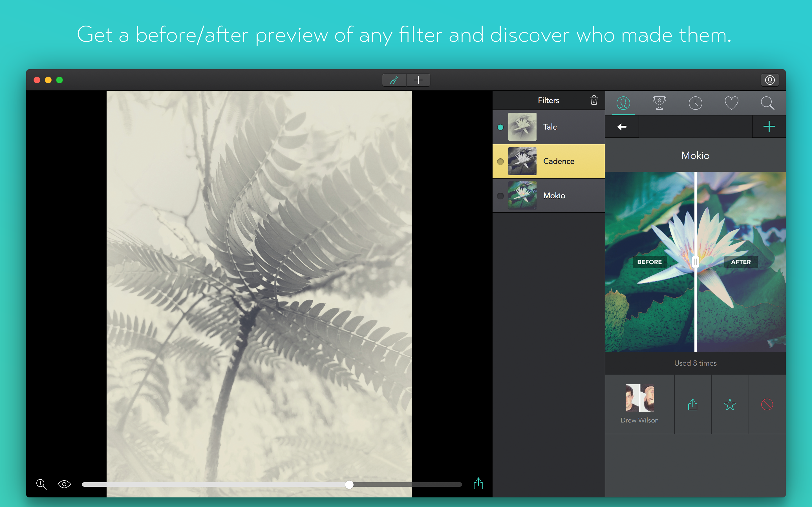Delete filters with the trash icon
The image size is (812, 507).
point(593,100)
